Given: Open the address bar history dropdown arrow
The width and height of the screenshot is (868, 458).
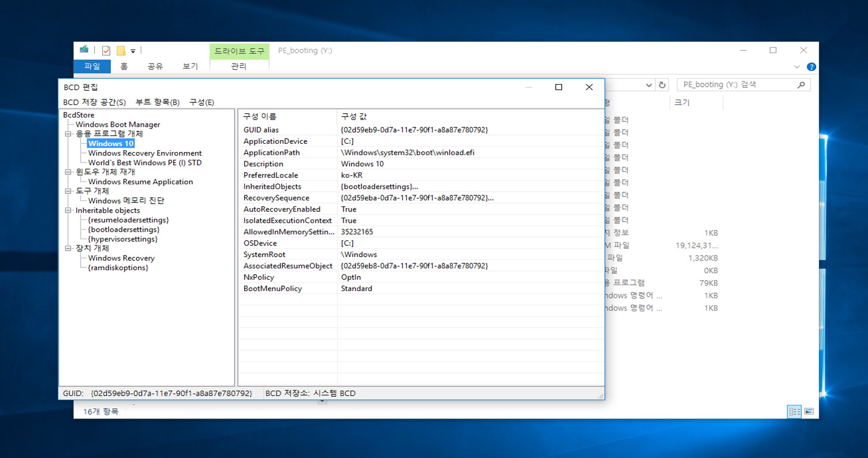Looking at the screenshot, I should pos(648,85).
